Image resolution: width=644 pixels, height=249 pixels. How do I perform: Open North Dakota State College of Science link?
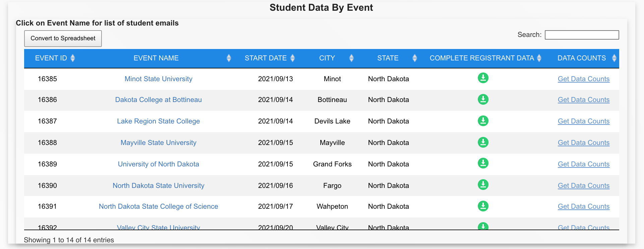[158, 206]
